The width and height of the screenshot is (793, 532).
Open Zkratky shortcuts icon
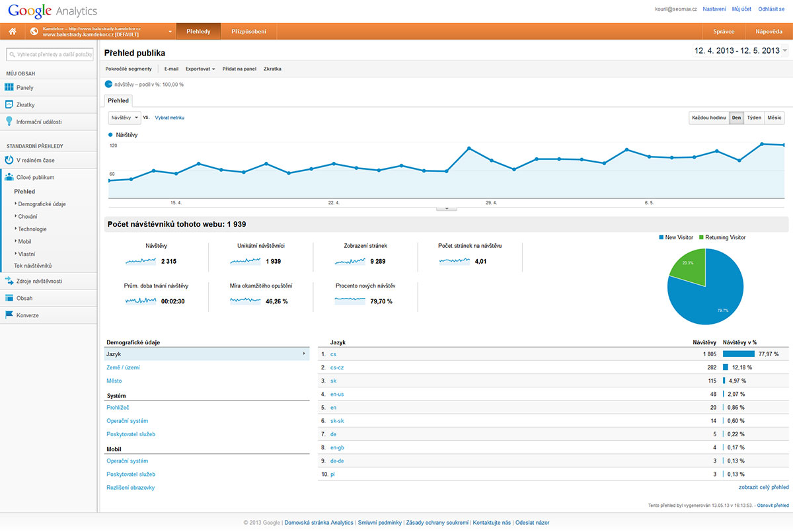tap(9, 104)
